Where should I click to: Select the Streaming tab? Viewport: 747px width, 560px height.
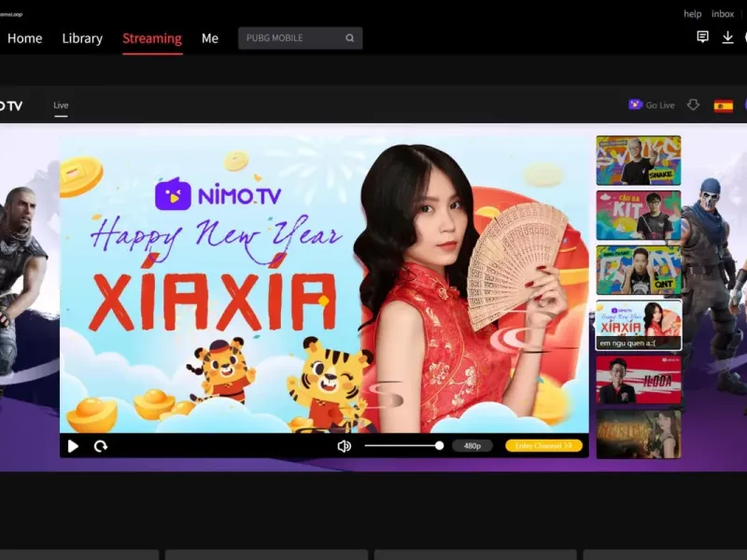(x=152, y=38)
